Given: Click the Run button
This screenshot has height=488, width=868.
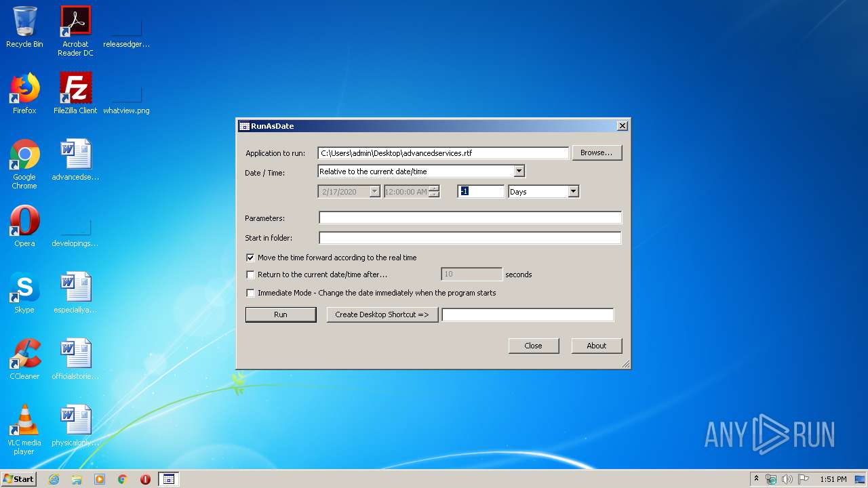Looking at the screenshot, I should (x=281, y=314).
